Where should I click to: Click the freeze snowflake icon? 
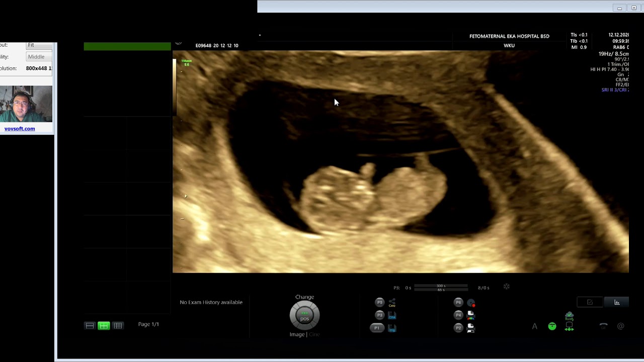(x=507, y=287)
